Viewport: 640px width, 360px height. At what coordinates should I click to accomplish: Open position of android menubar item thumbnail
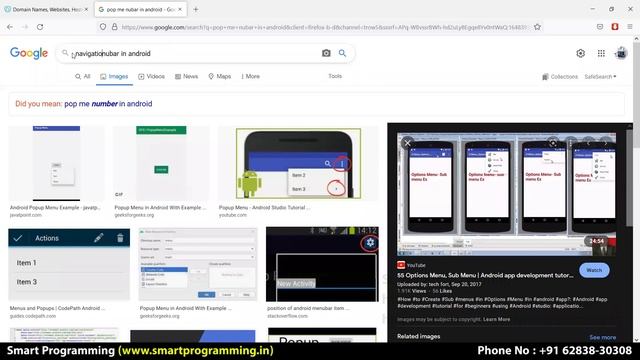[322, 264]
